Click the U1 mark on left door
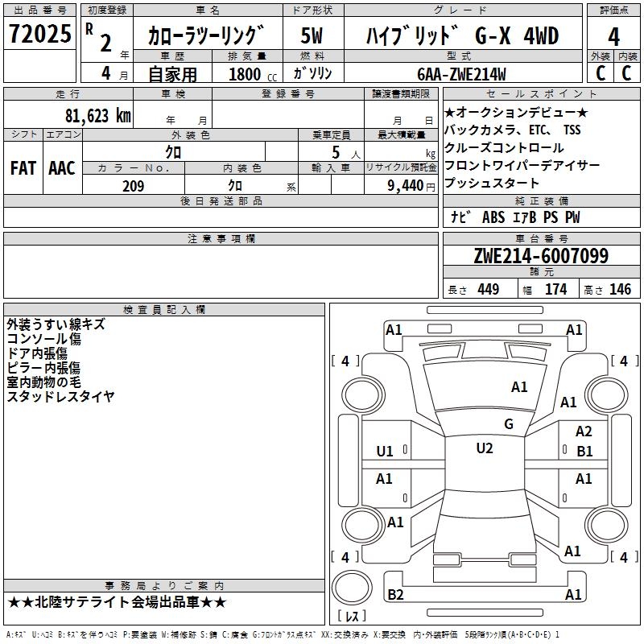This screenshot has height=644, width=644. coord(385,452)
